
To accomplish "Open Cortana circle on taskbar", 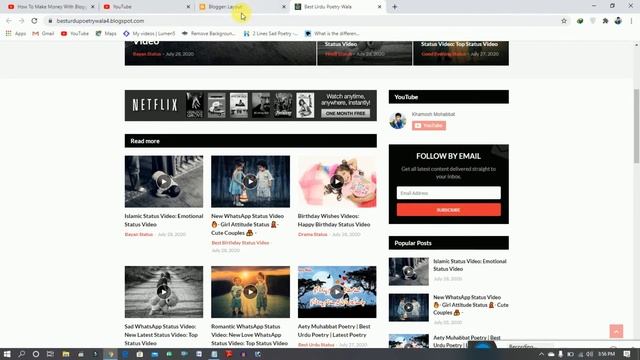I will click(x=36, y=354).
